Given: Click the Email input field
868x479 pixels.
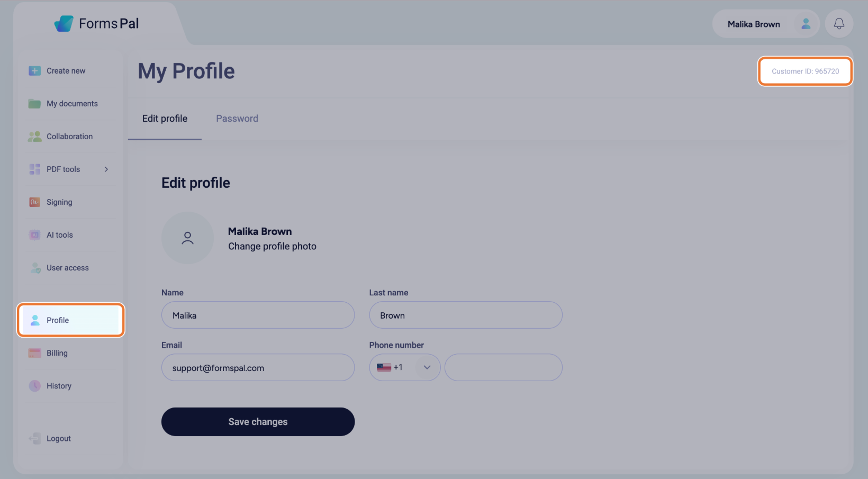Looking at the screenshot, I should click(x=258, y=367).
